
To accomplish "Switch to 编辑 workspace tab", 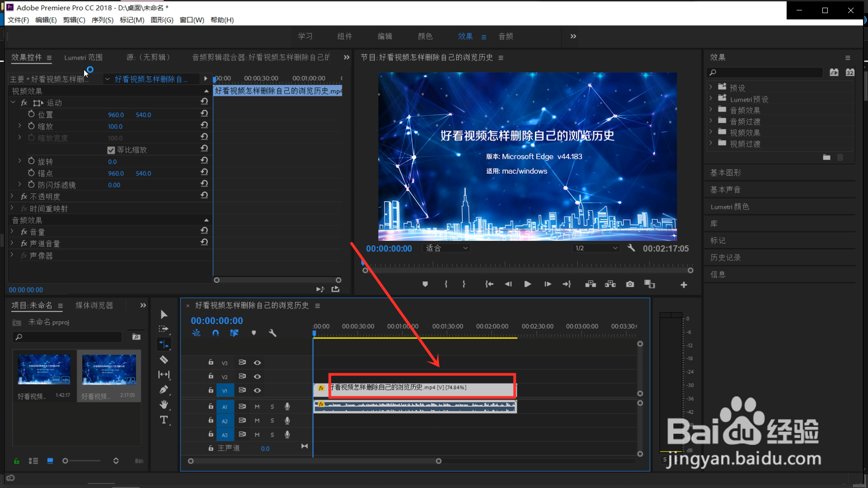I will pos(385,36).
